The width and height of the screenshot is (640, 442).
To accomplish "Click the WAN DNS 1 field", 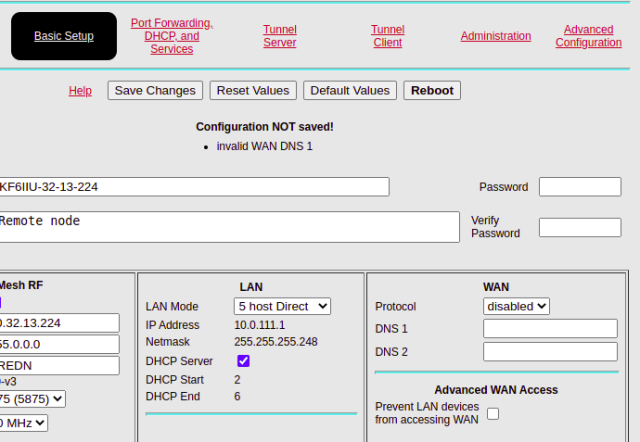I will click(550, 329).
